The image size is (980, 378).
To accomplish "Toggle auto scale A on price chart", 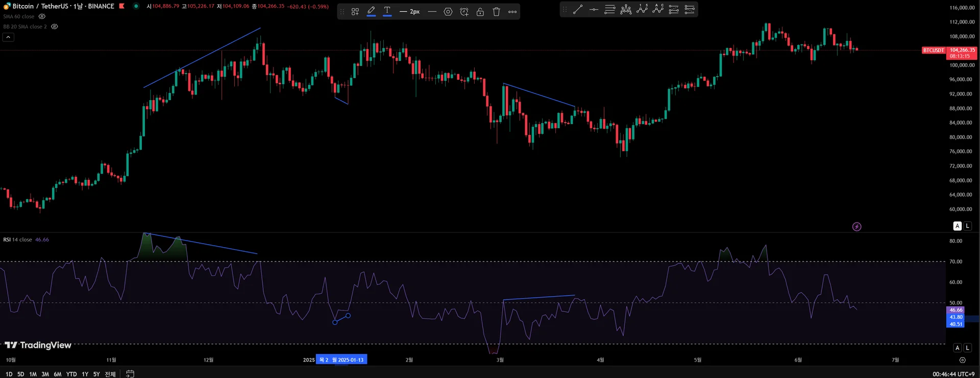I will [958, 226].
